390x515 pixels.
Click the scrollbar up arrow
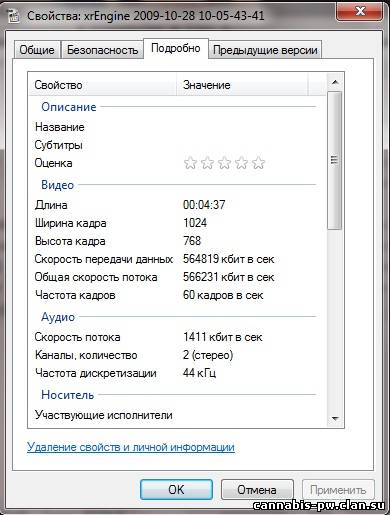(x=335, y=82)
